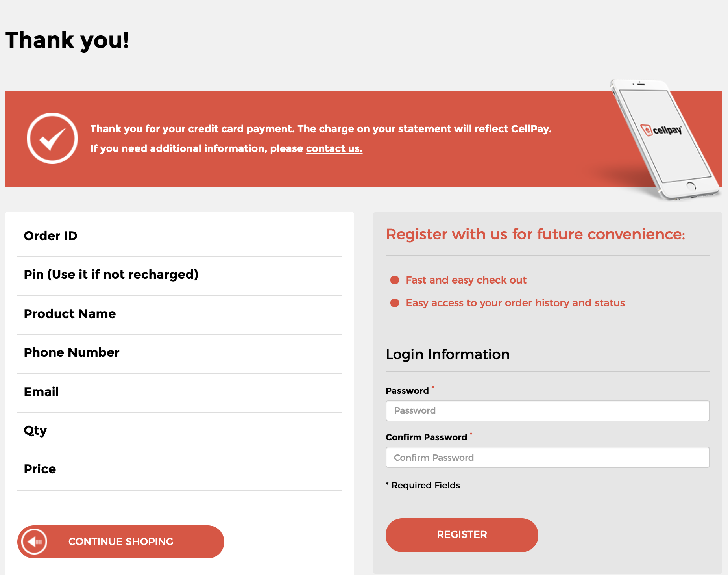Select the Pin (Use it if not recharged) label
The width and height of the screenshot is (728, 575).
click(x=111, y=275)
